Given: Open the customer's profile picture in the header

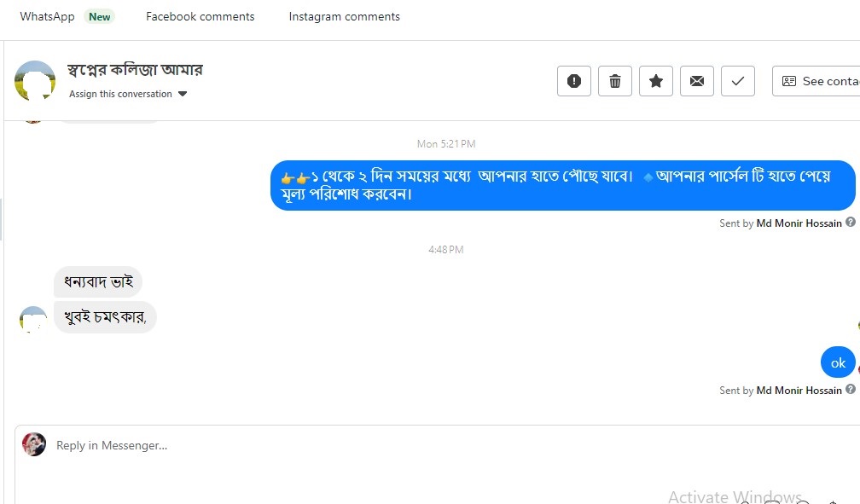Looking at the screenshot, I should click(35, 81).
